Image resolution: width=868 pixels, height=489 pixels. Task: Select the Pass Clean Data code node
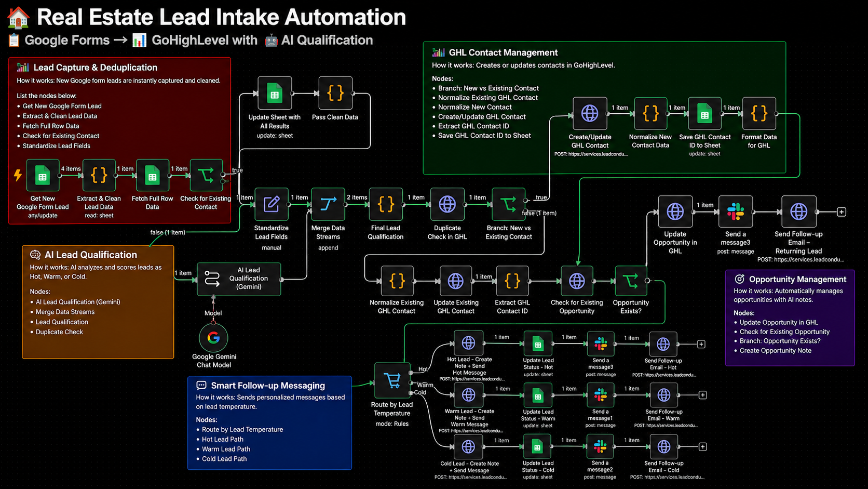point(335,94)
